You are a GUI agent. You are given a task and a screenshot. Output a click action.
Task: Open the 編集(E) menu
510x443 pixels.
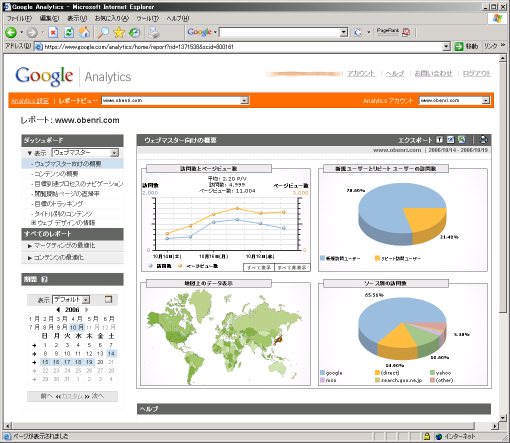coord(49,18)
